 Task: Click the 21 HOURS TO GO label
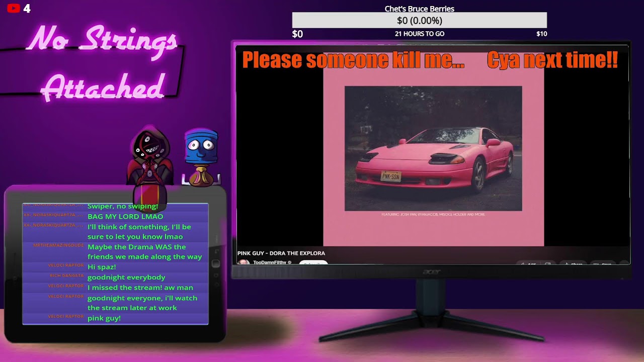(x=420, y=34)
